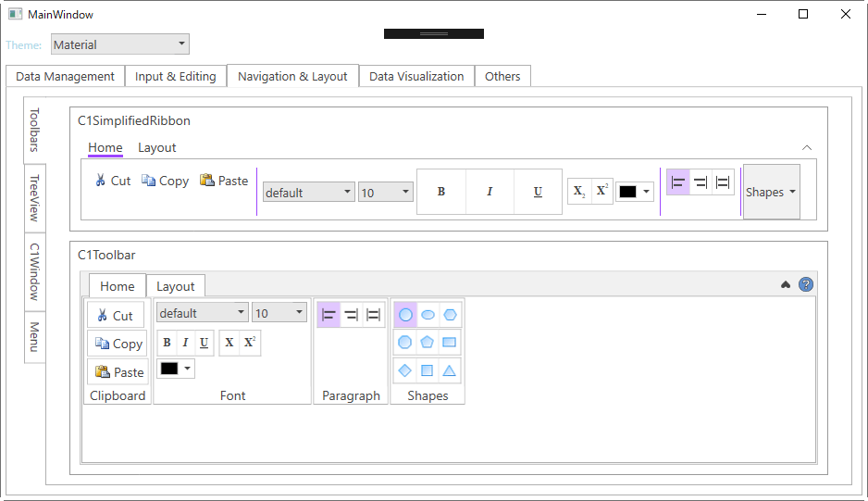Toggle Underline in the C1Toolbar Font group
Image resolution: width=868 pixels, height=501 pixels.
click(204, 343)
